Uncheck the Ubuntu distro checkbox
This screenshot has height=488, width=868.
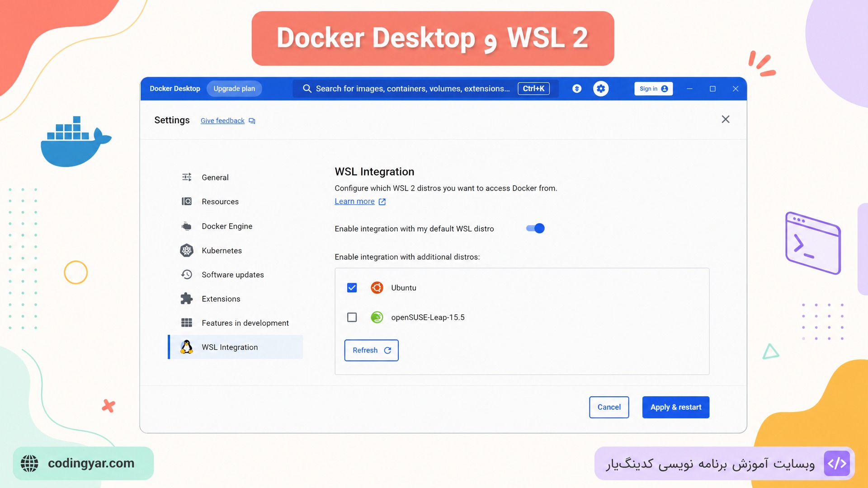tap(352, 287)
